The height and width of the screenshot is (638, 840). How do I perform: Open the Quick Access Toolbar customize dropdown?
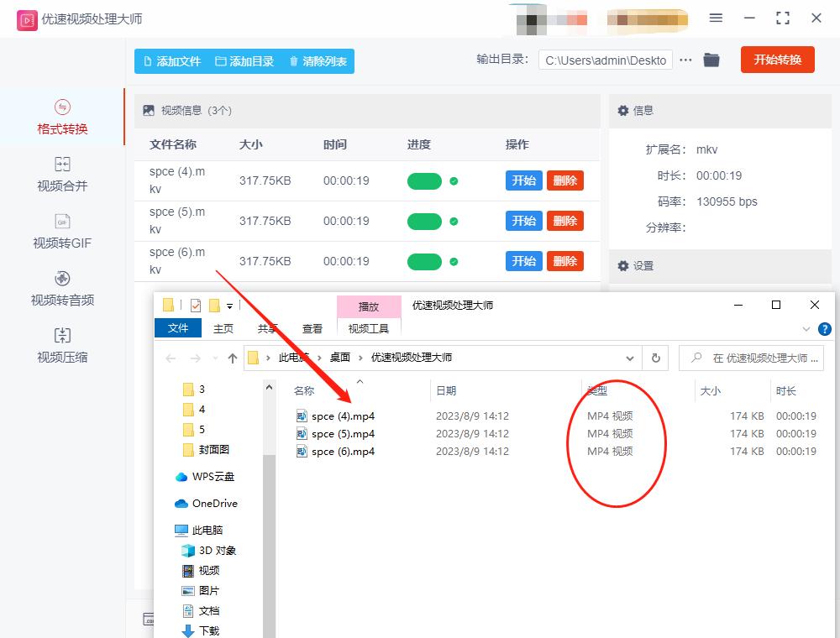tap(229, 306)
